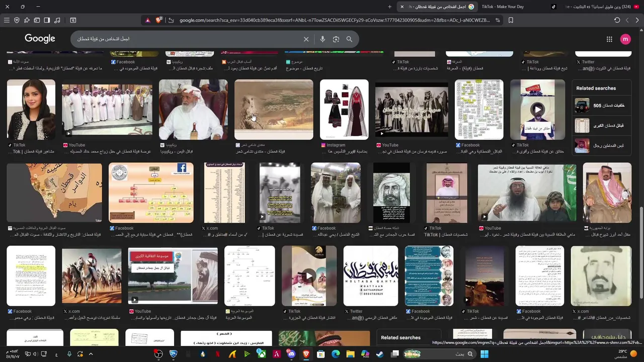Open the orange Facebook tribe hierarchy chart
The height and width of the screenshot is (362, 644).
click(x=151, y=193)
